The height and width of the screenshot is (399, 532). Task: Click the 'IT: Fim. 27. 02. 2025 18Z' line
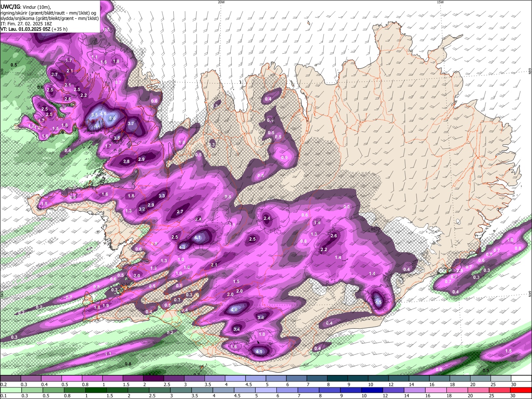click(26, 24)
